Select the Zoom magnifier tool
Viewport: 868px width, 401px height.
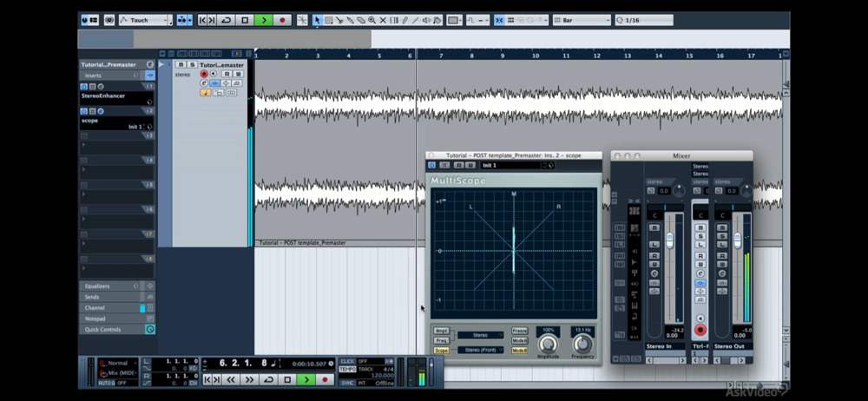click(372, 20)
